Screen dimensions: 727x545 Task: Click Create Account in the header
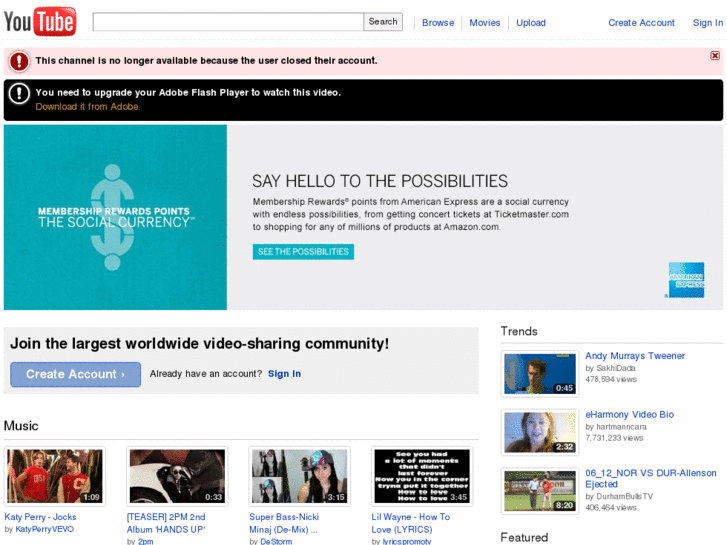641,23
